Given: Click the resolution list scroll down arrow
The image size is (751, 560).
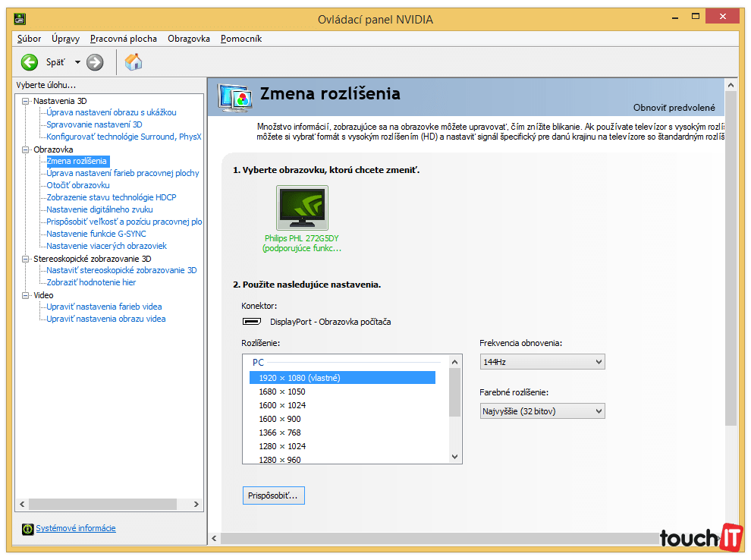Looking at the screenshot, I should click(x=455, y=457).
